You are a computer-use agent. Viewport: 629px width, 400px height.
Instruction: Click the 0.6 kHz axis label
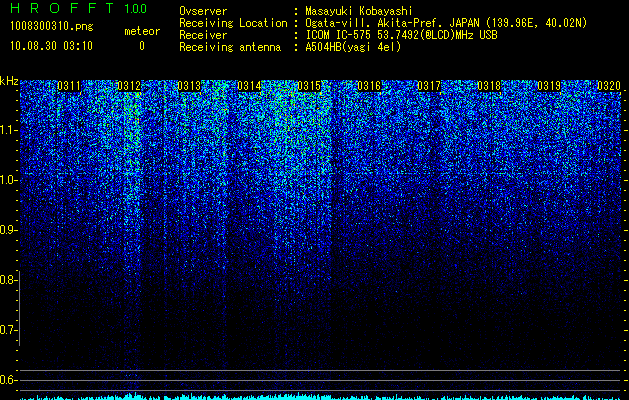(8, 380)
